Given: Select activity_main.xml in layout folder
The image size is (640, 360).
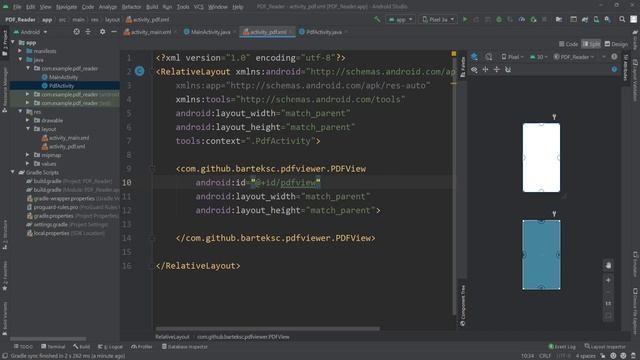Looking at the screenshot, I should coord(65,138).
